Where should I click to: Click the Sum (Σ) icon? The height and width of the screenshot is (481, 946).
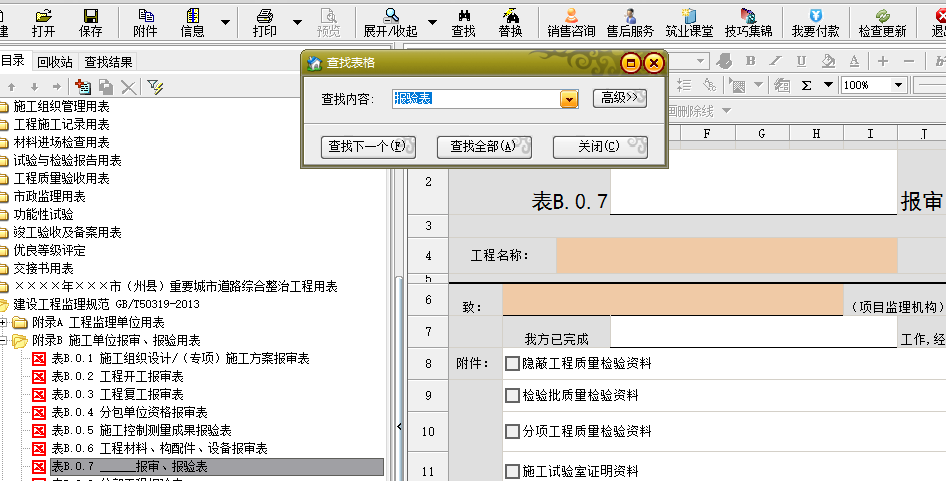[x=806, y=85]
